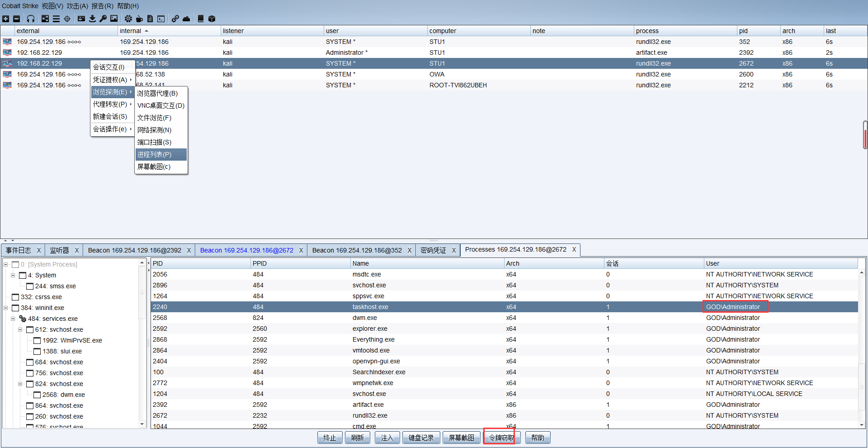Open credentials via the ID card icon
Viewport: 868px width, 448px height.
(81, 19)
